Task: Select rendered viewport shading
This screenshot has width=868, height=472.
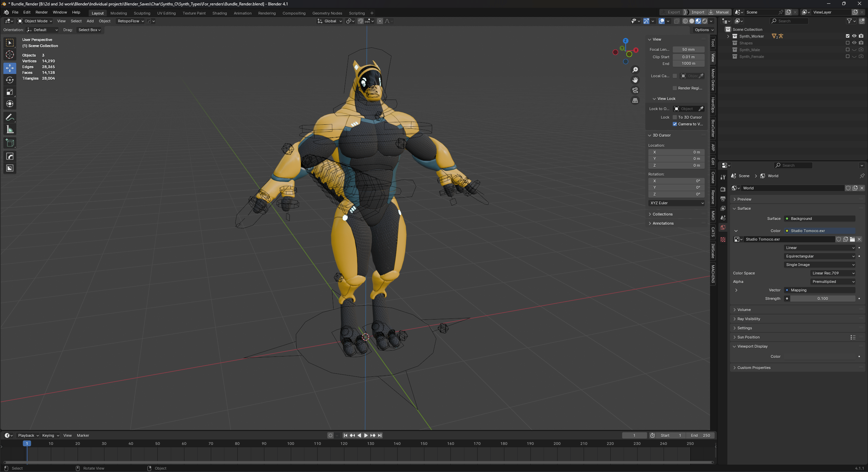Action: point(705,21)
